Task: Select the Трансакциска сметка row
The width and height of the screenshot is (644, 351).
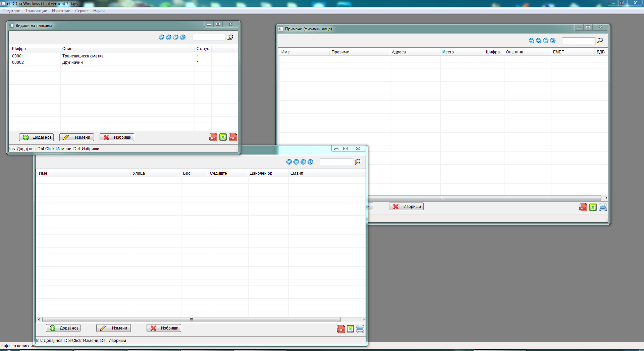Action: (x=83, y=56)
